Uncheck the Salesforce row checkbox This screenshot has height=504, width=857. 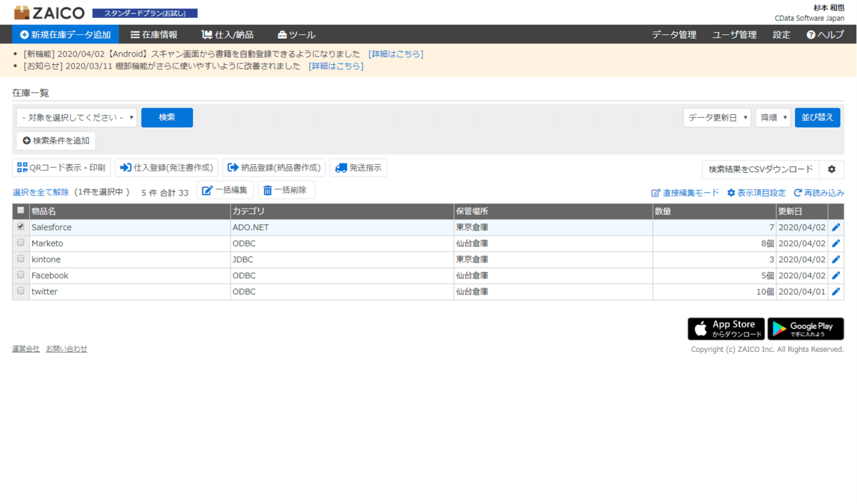[x=21, y=226]
